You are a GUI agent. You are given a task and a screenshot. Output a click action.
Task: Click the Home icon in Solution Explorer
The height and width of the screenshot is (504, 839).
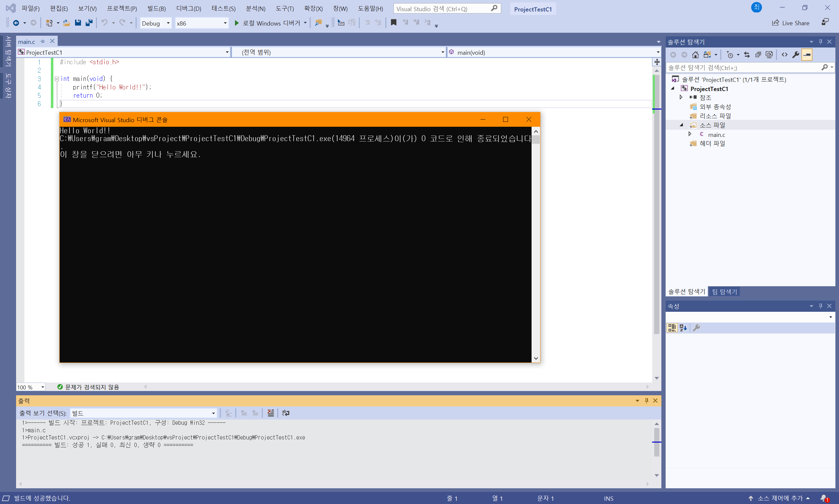click(695, 55)
